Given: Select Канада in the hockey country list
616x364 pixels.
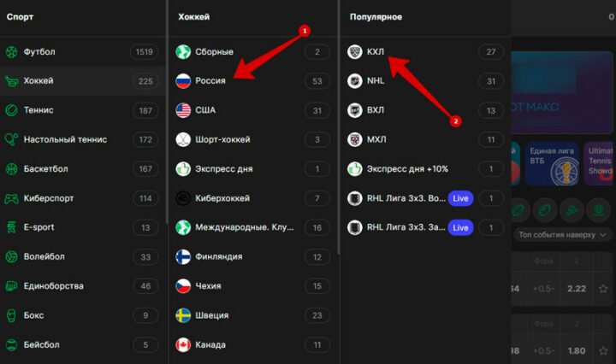Looking at the screenshot, I should point(210,344).
